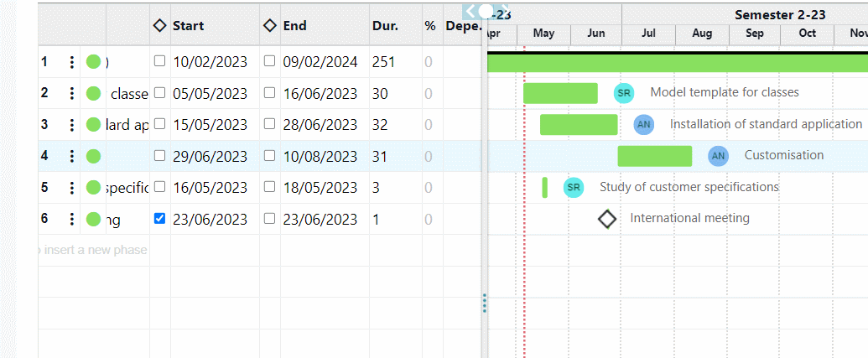Select the International meeting milestone diamond
Viewport: 868px width, 358px height.
pyautogui.click(x=606, y=219)
